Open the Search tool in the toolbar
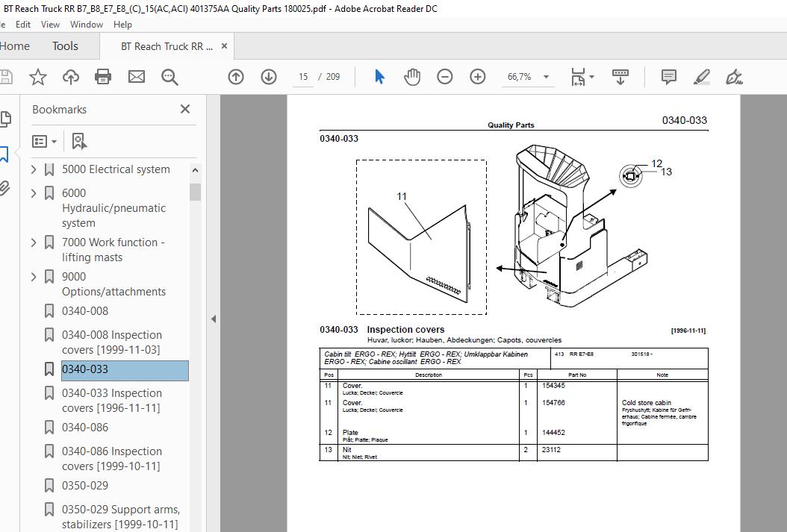This screenshot has width=787, height=532. (169, 76)
